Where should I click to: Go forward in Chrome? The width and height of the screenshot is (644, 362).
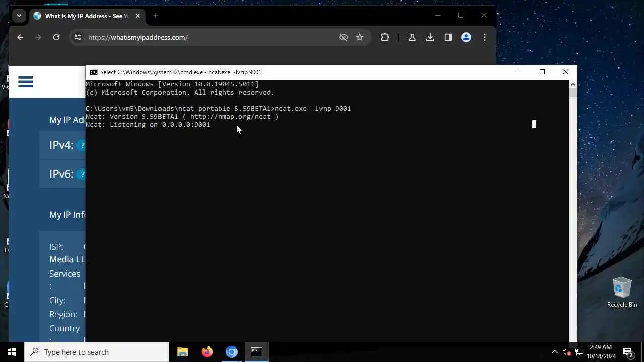tap(38, 37)
